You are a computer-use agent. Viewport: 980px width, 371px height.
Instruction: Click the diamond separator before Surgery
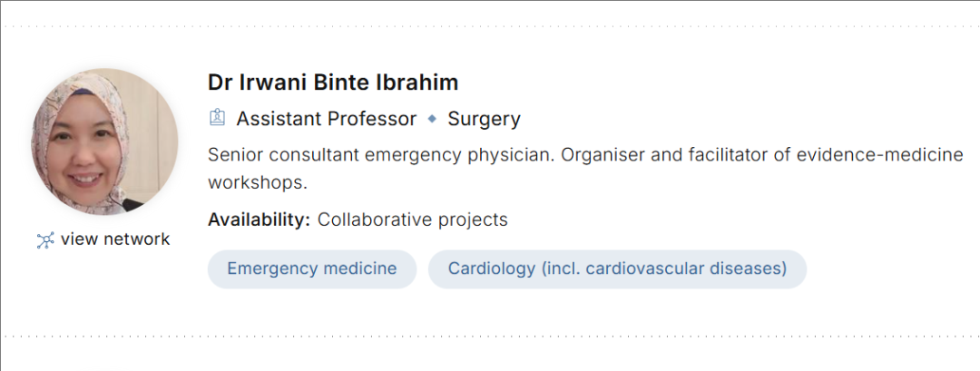click(432, 119)
